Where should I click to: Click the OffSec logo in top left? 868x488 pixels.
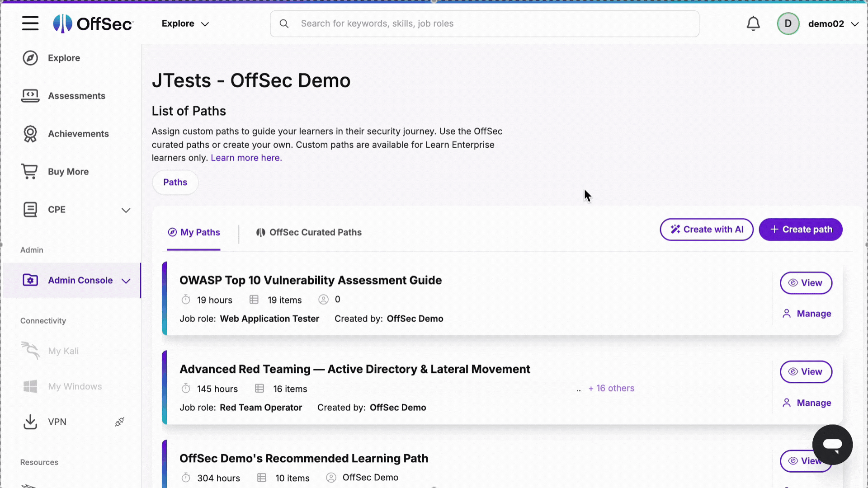93,23
